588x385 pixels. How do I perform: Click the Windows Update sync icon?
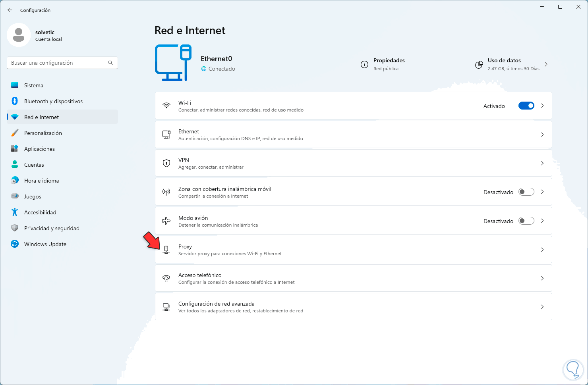click(15, 244)
